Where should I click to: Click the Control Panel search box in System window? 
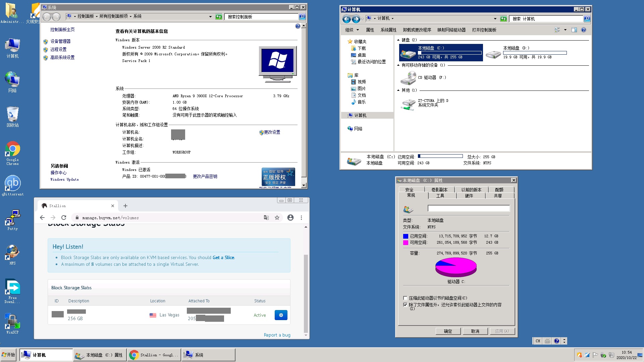tap(262, 16)
